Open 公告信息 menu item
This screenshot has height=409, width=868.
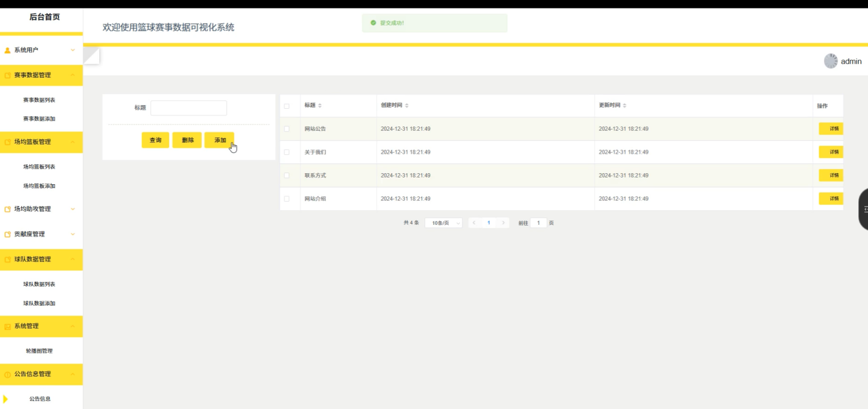click(x=41, y=399)
